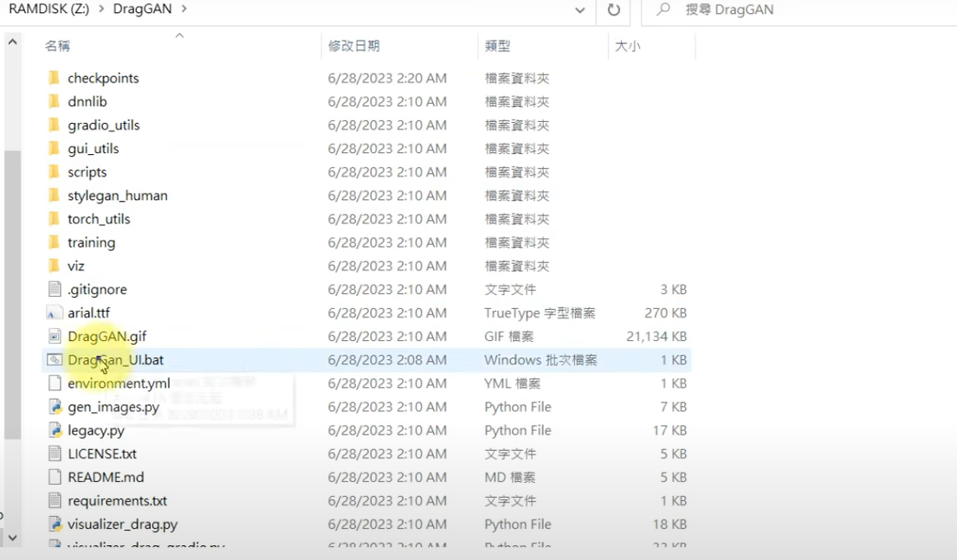Click the Windows 批次檔案 type cell
957x560 pixels.
[x=540, y=360]
